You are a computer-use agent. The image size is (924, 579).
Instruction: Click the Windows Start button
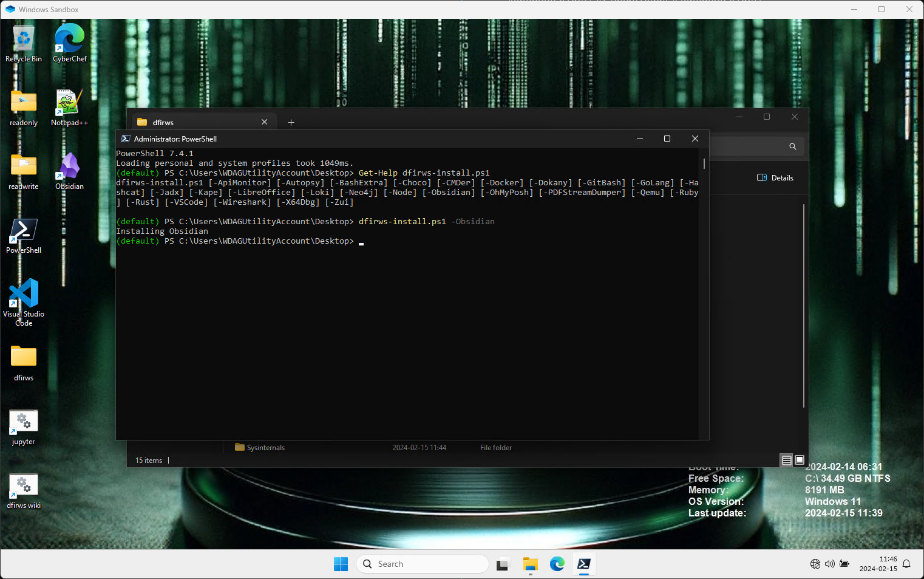(341, 564)
